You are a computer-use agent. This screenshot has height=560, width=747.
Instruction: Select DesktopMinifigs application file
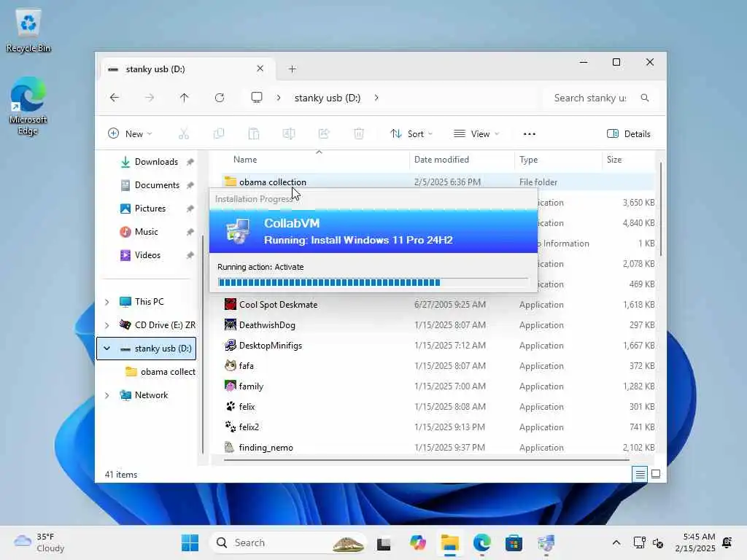point(438,346)
